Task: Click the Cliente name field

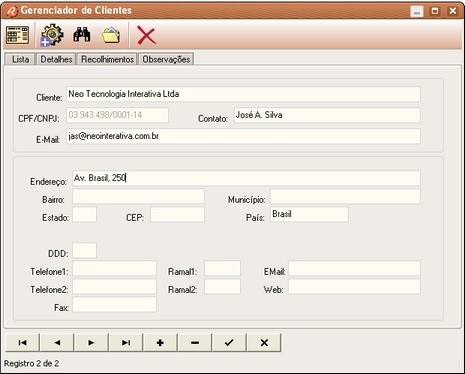Action: tap(243, 94)
